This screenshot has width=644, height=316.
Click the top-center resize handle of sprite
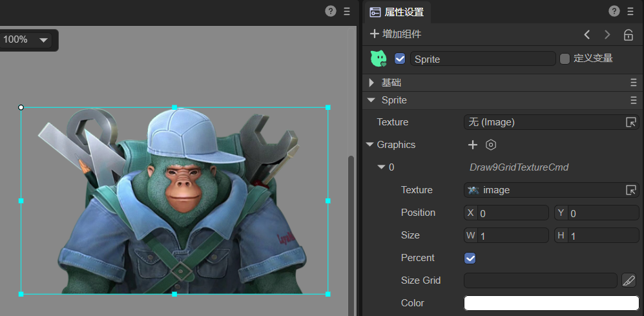[174, 107]
